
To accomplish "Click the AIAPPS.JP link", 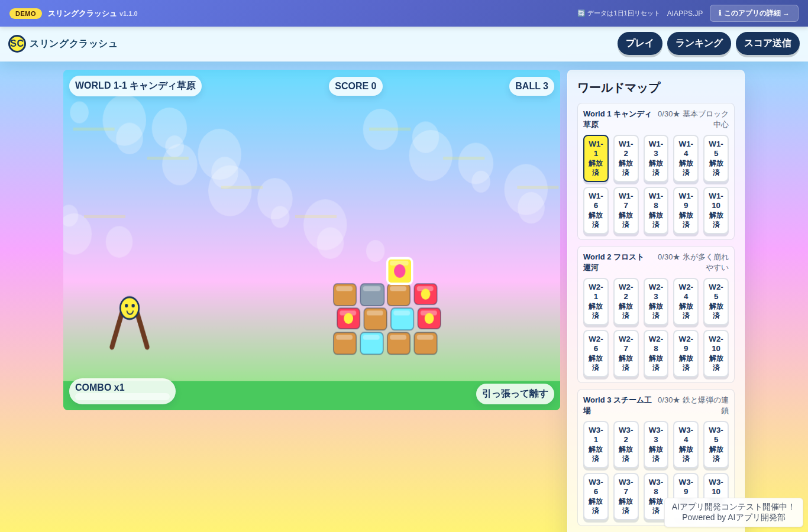I will pos(685,13).
